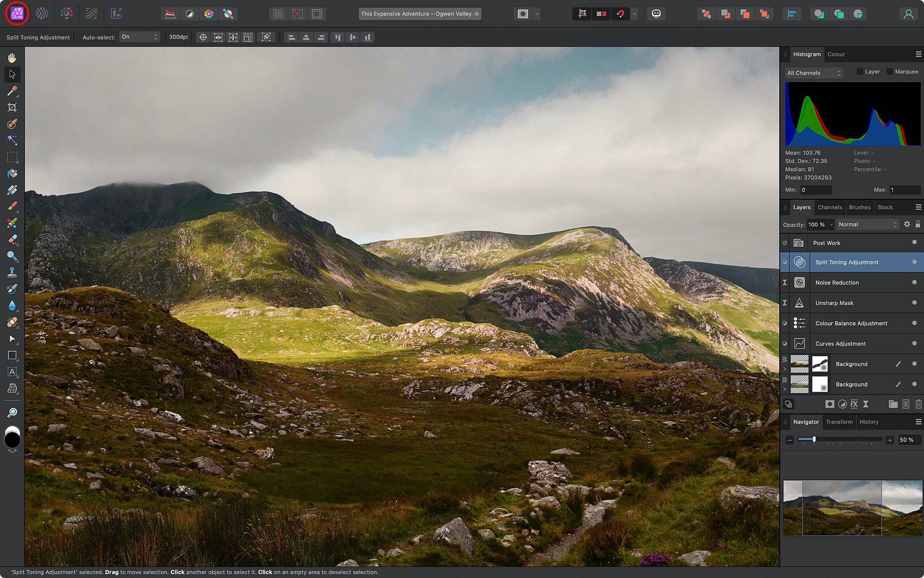Open the All Channels histogram dropdown

[813, 73]
